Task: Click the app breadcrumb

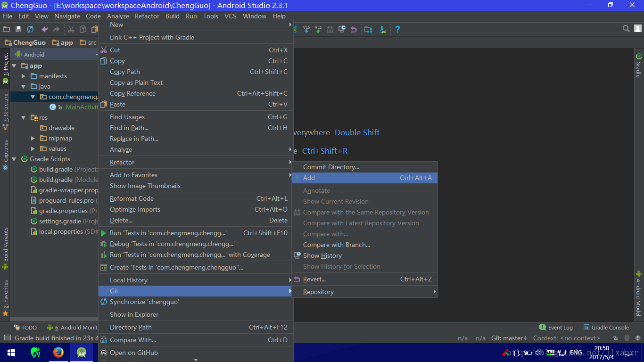Action: [x=63, y=42]
